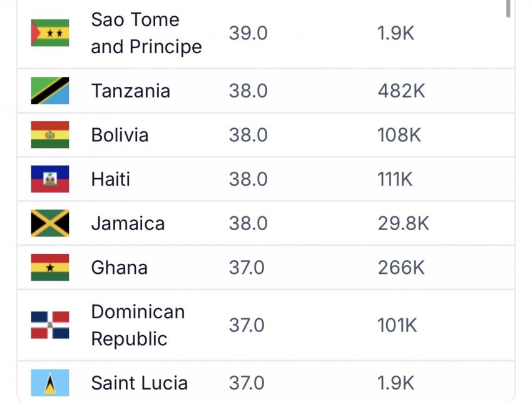Click the 39.0 value for Sao Tome
The width and height of the screenshot is (532, 402).
pos(248,33)
